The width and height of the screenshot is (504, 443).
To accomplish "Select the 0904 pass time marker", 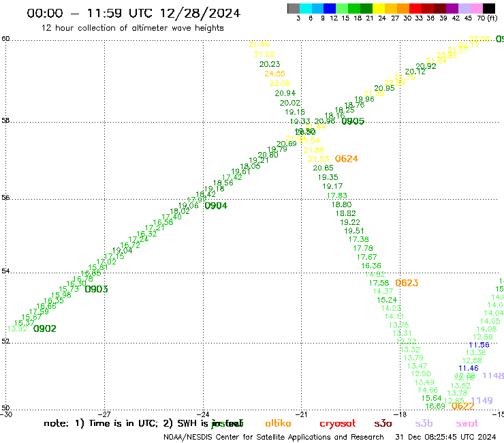I will (216, 206).
